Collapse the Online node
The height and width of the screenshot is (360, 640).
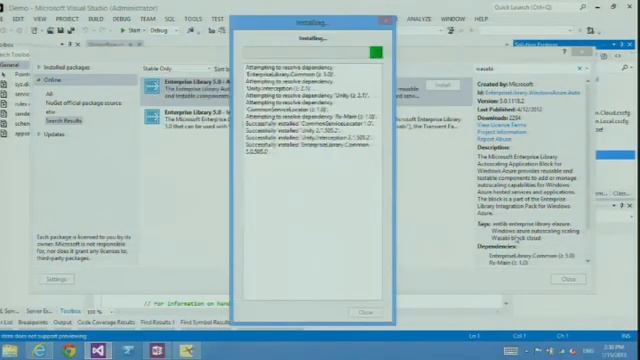point(39,80)
